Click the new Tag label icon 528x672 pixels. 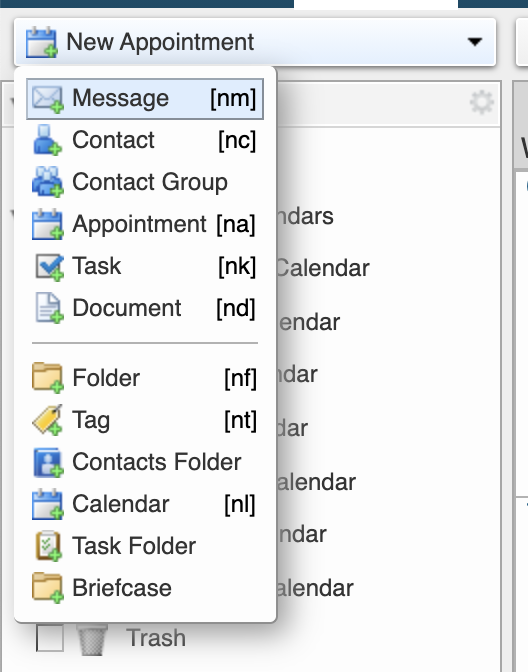47,420
